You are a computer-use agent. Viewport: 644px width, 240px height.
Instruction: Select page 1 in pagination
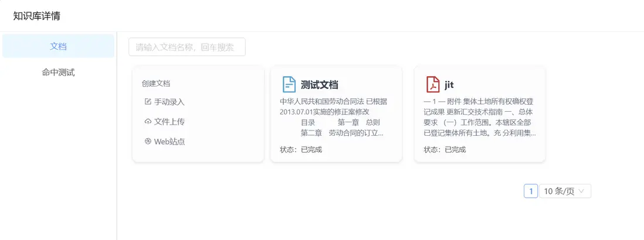click(x=531, y=191)
